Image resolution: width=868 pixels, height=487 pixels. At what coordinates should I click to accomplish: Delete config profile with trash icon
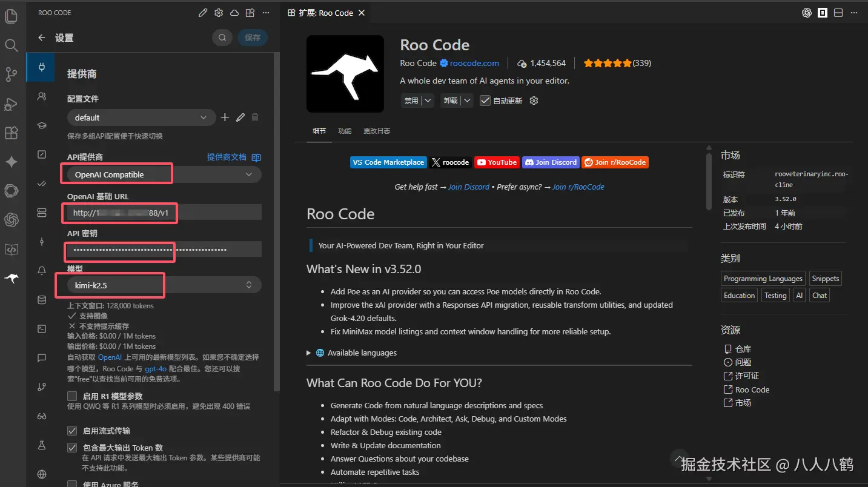pyautogui.click(x=255, y=118)
